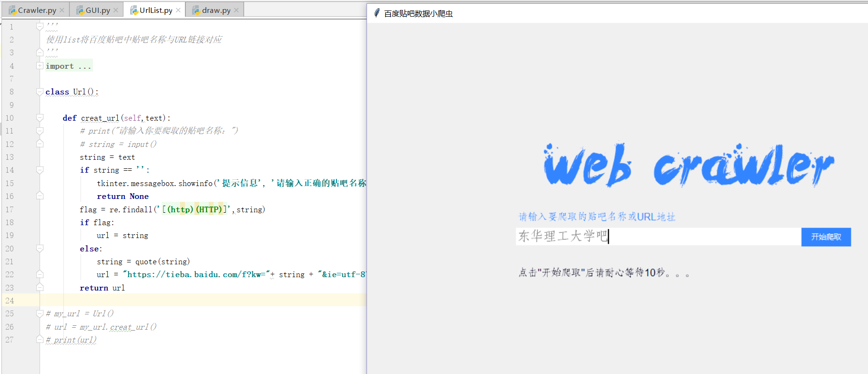The image size is (868, 374).
Task: Click the web crawler logo image
Action: pyautogui.click(x=689, y=165)
